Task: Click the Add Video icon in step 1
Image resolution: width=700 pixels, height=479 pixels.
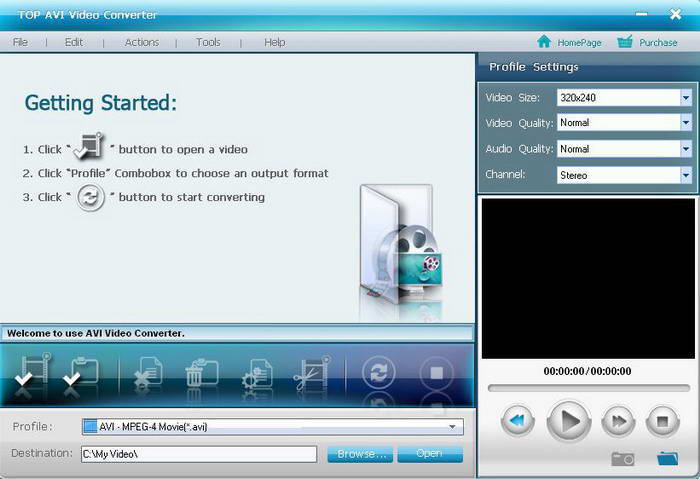Action: coord(89,146)
